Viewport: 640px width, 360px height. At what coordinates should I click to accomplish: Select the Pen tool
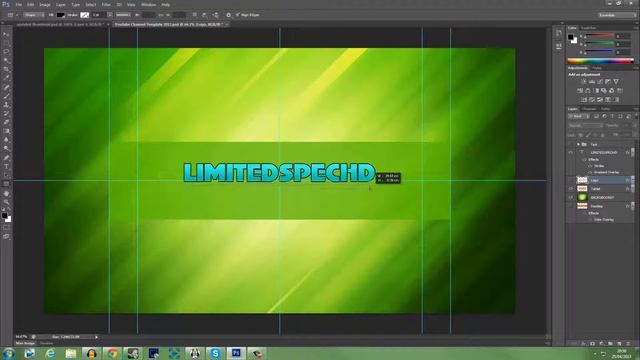point(6,158)
